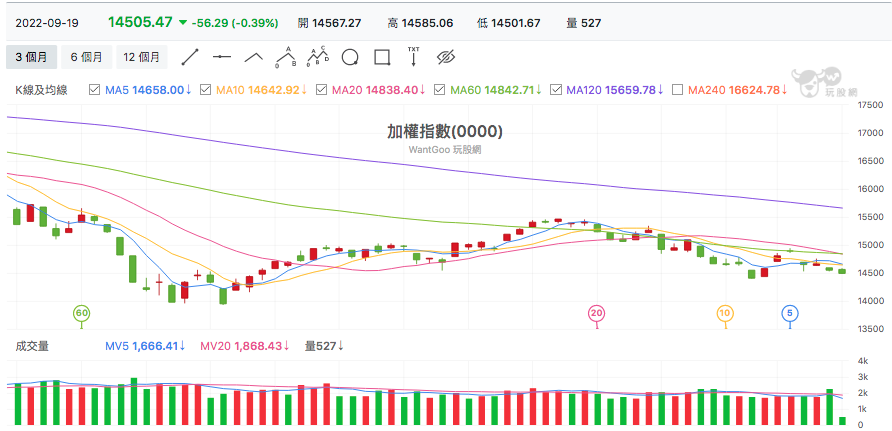Select the circle drawing tool
This screenshot has width=892, height=431.
click(x=350, y=57)
